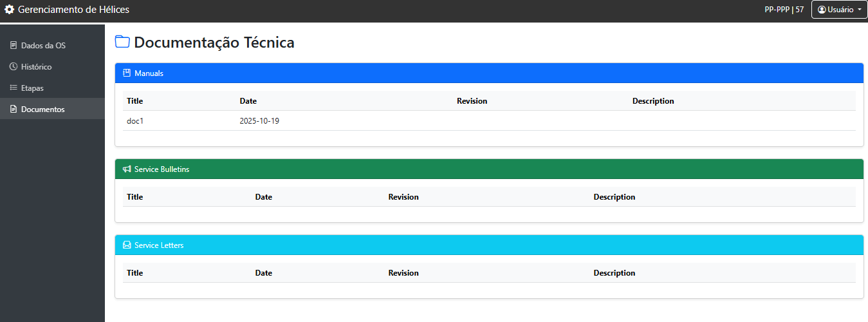
Task: Click the megaphone icon in Service Bulletins header
Action: point(127,169)
